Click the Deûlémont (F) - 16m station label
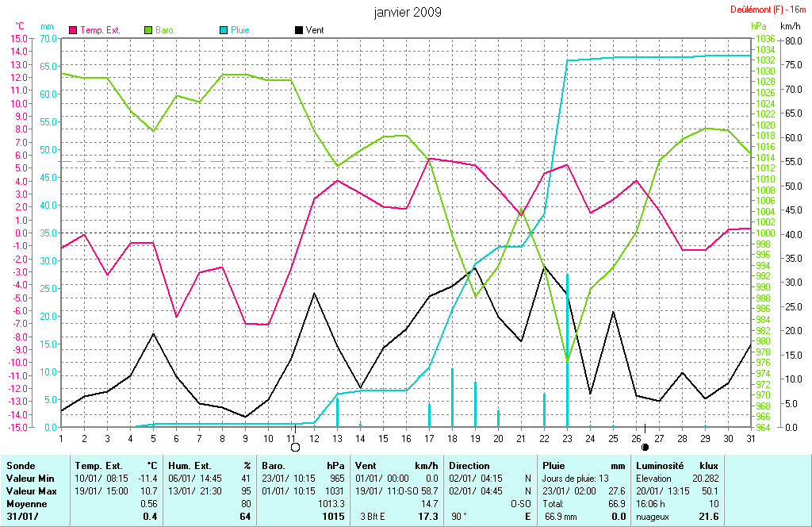The height and width of the screenshot is (527, 812). [768, 10]
